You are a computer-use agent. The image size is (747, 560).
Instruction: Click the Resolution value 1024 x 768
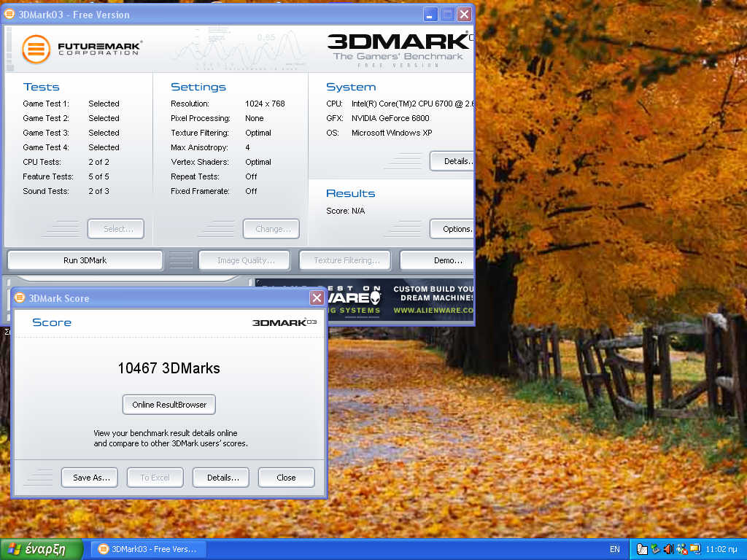coord(265,104)
